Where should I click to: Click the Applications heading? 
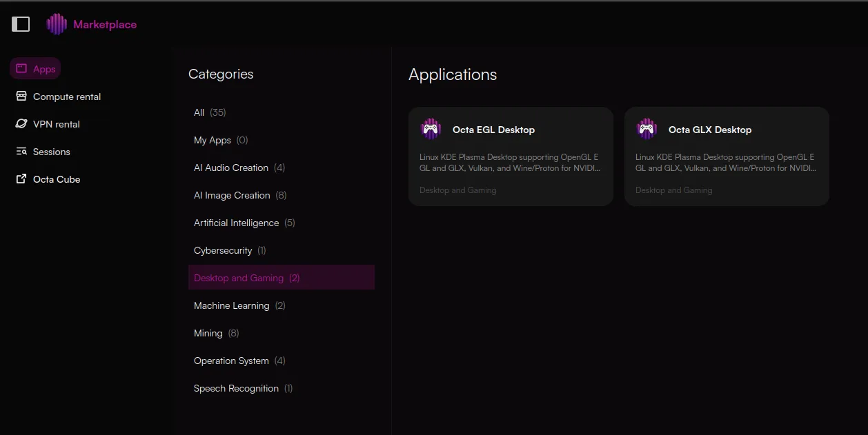(453, 74)
